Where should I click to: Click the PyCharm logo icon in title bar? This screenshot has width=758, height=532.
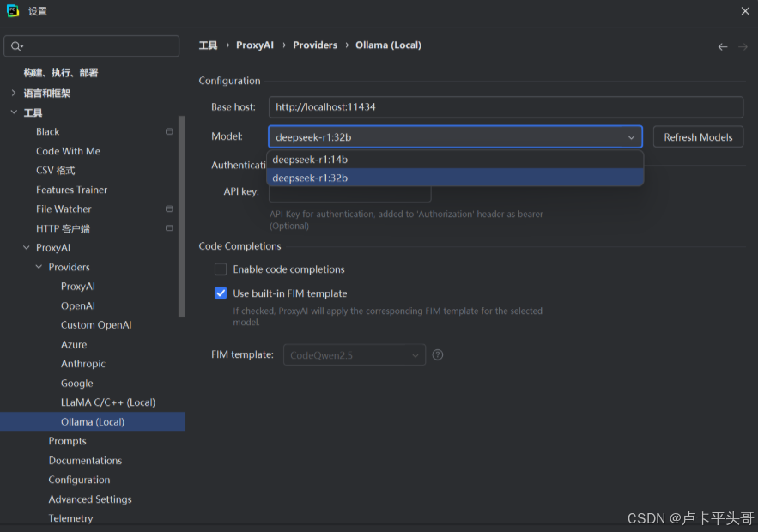pos(13,10)
